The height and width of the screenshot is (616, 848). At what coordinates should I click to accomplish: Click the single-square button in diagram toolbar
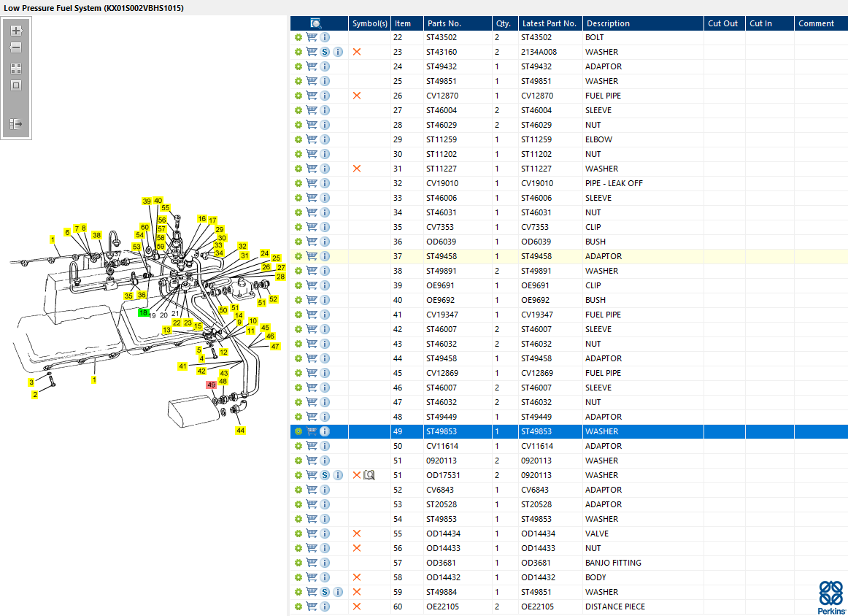[16, 85]
